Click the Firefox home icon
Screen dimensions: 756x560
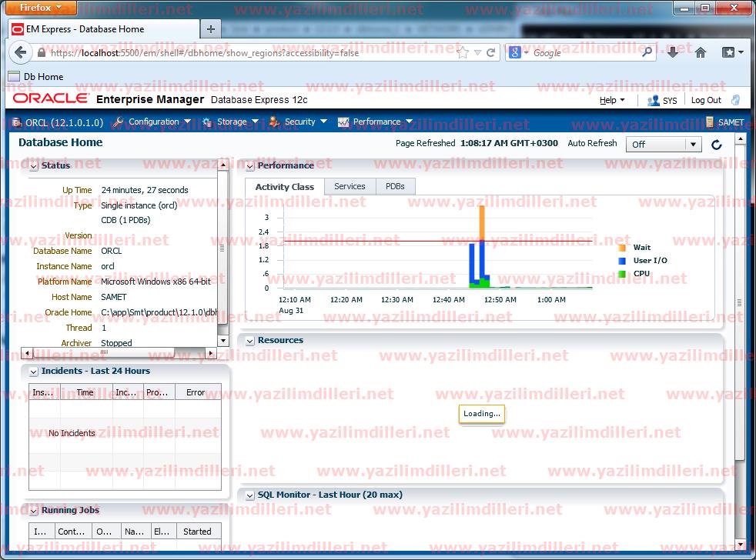click(x=701, y=52)
